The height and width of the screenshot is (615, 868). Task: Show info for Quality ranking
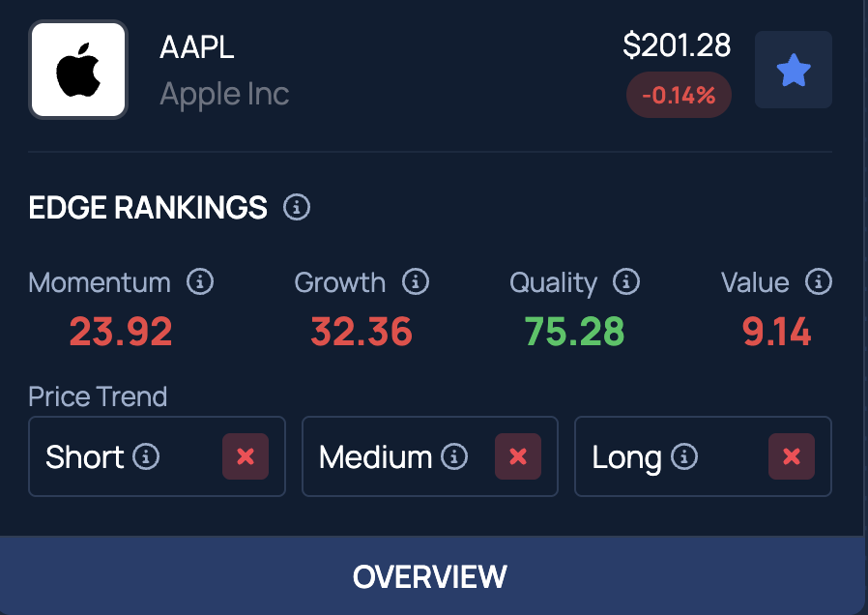coord(626,281)
